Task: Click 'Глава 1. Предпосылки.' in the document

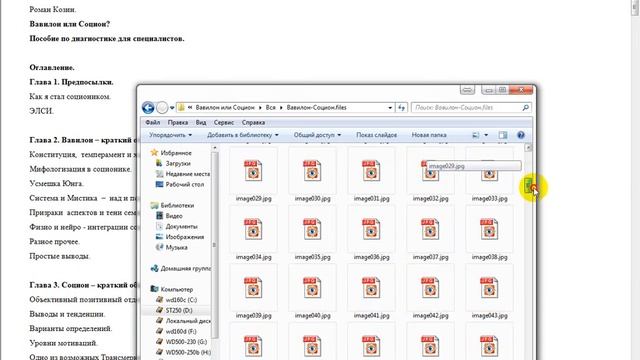Action: click(71, 82)
